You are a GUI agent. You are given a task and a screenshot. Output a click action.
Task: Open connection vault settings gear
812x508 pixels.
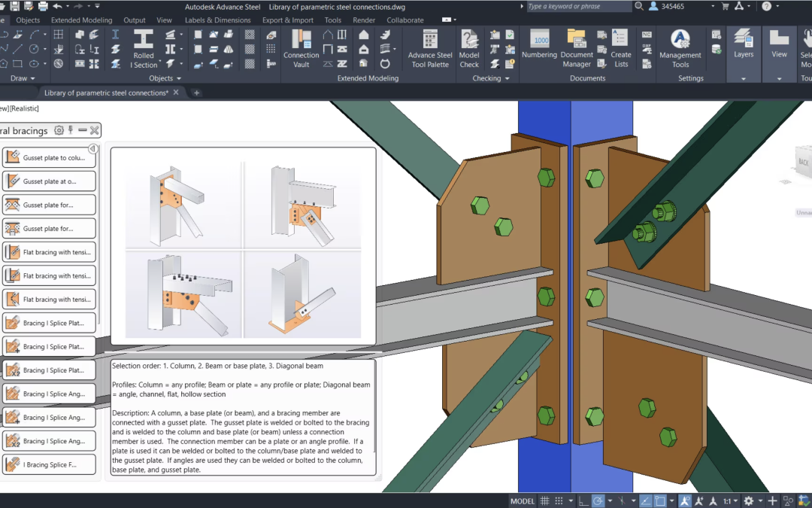(x=59, y=130)
